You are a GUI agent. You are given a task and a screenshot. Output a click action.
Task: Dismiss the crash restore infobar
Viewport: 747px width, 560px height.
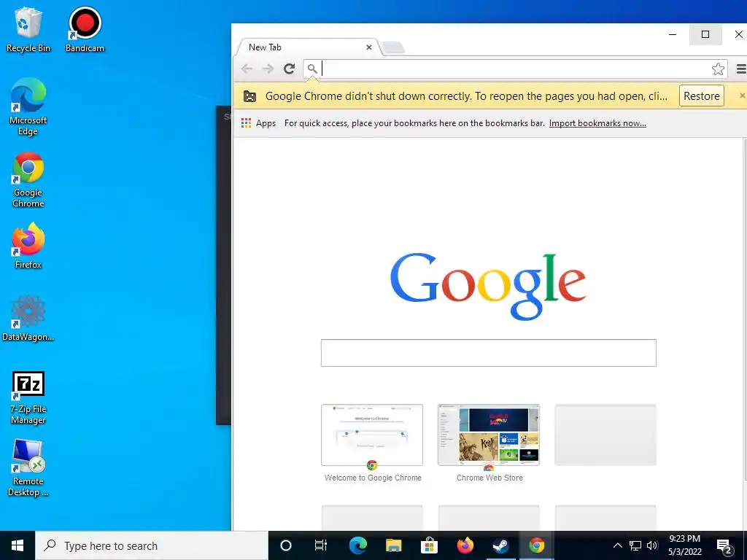742,96
